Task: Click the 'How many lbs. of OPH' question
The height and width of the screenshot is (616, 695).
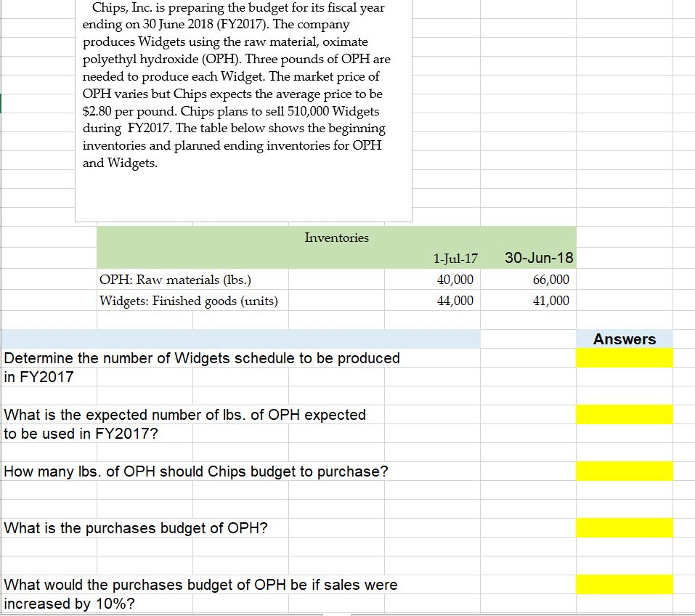Action: pyautogui.click(x=196, y=471)
